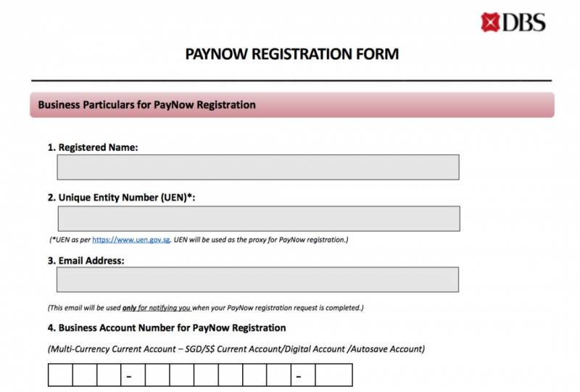The width and height of the screenshot is (580, 392).
Task: Click the Business Particulars section header
Action: point(146,105)
